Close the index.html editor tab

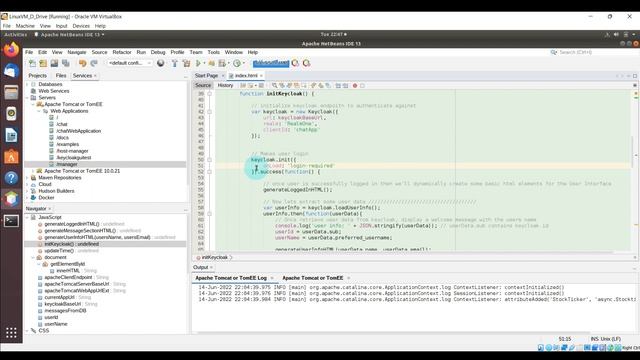[261, 76]
